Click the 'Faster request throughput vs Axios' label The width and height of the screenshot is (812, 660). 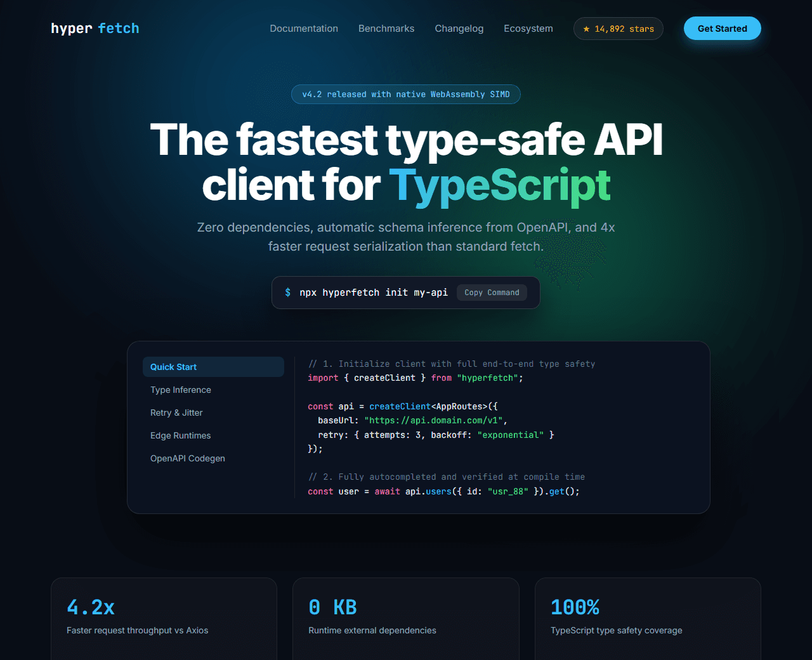[x=138, y=630]
